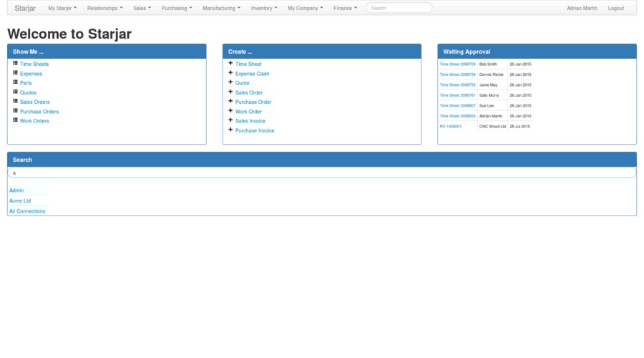Focus the navbar Search box
Image resolution: width=644 pixels, height=358 pixels.
[x=399, y=8]
